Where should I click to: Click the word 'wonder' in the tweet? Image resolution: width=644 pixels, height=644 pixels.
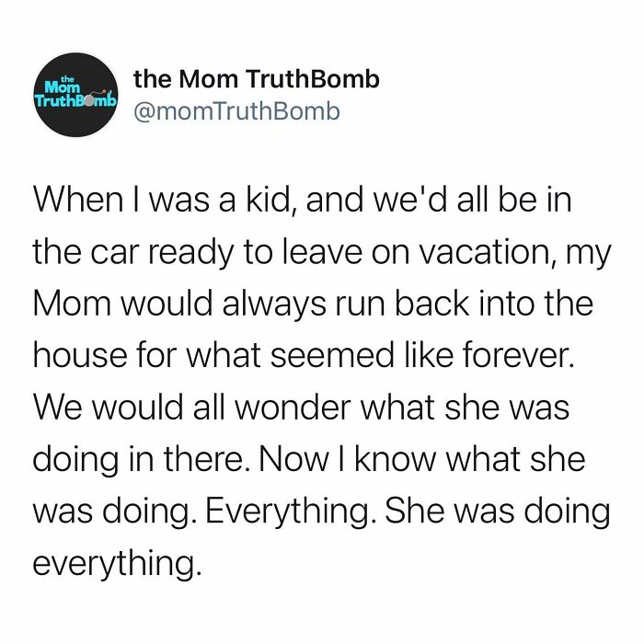(x=293, y=407)
